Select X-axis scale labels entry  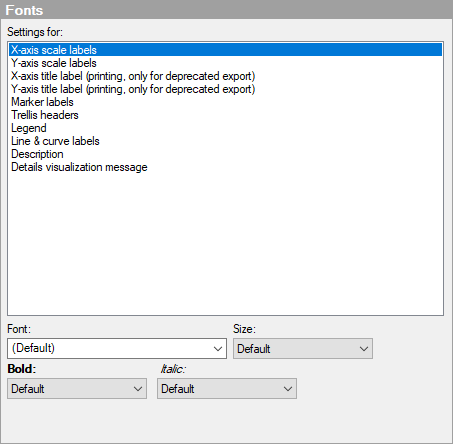pyautogui.click(x=226, y=50)
